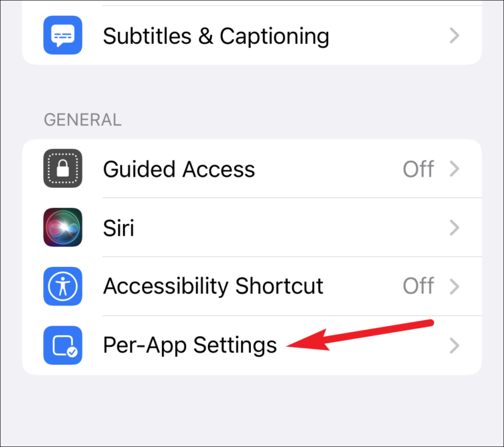Tap the Subtitles & Captioning speech bubble icon

click(x=62, y=35)
